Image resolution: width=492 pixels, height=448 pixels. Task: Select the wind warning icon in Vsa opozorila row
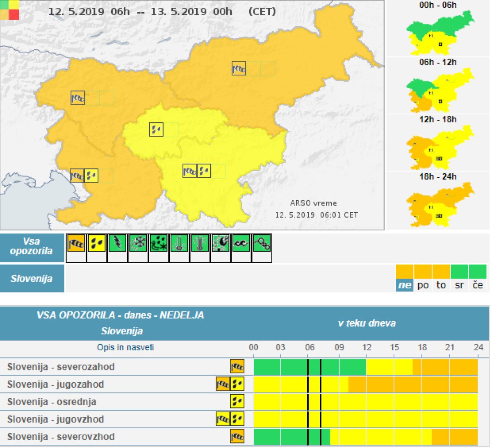76,243
